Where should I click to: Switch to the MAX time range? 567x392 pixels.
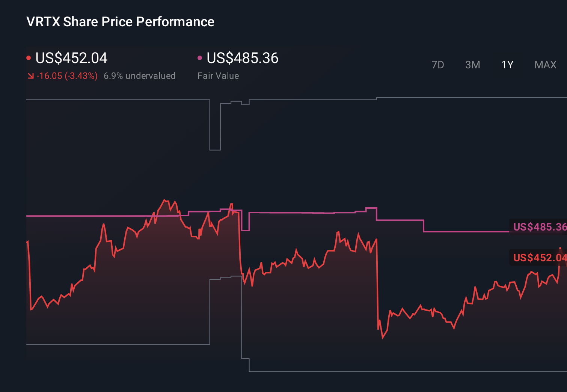[545, 65]
